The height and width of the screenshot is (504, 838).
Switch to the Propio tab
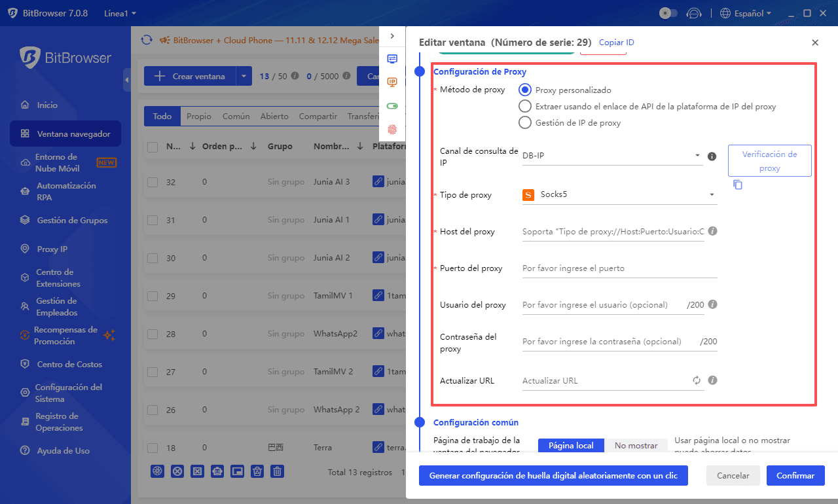(198, 117)
